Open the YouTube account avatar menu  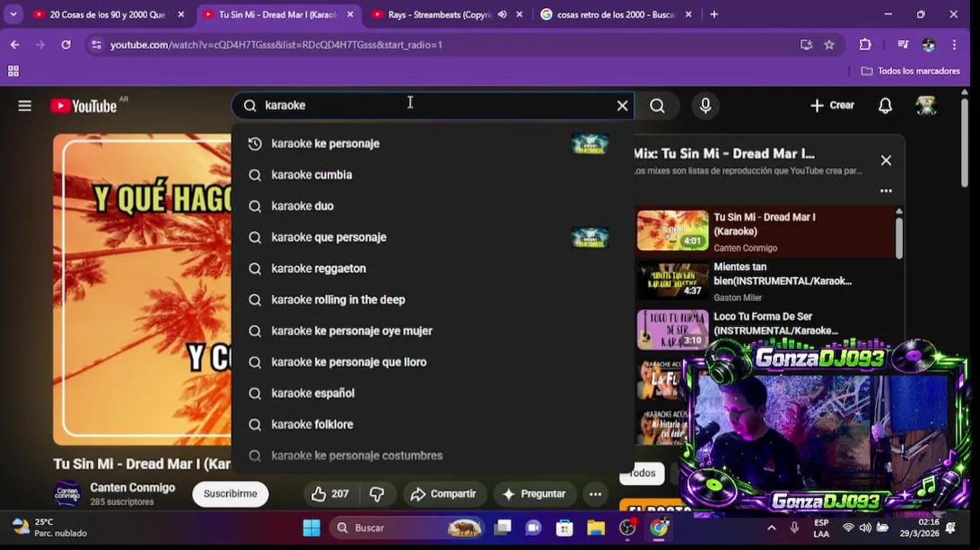click(x=927, y=106)
